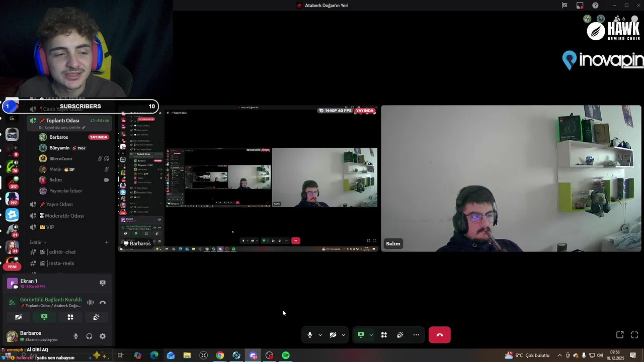644x362 pixels.
Task: Toggle screen share in voice panel
Action: tap(44, 317)
